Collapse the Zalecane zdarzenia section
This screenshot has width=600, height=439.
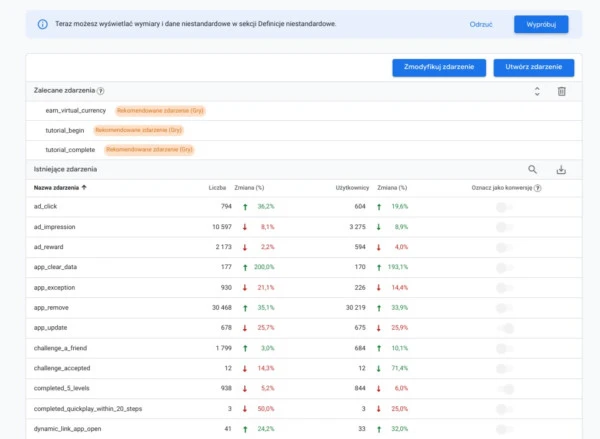pos(537,91)
